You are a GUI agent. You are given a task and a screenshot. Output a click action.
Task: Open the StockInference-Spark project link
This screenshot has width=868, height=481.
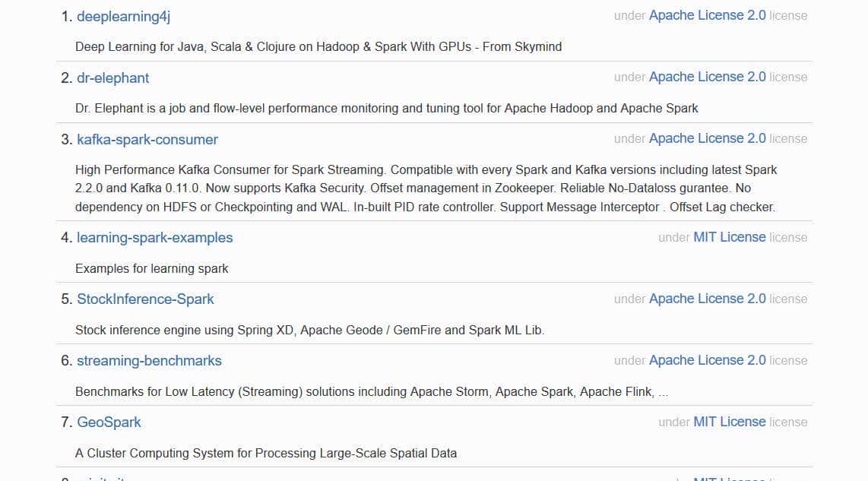[x=145, y=299]
